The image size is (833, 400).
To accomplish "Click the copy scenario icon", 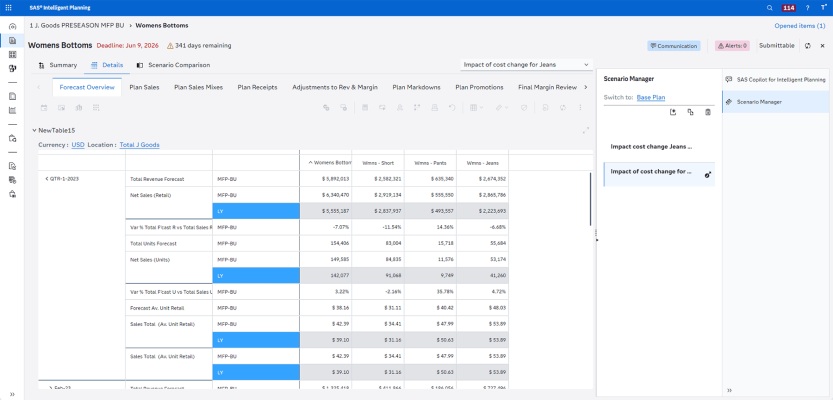I will [691, 112].
